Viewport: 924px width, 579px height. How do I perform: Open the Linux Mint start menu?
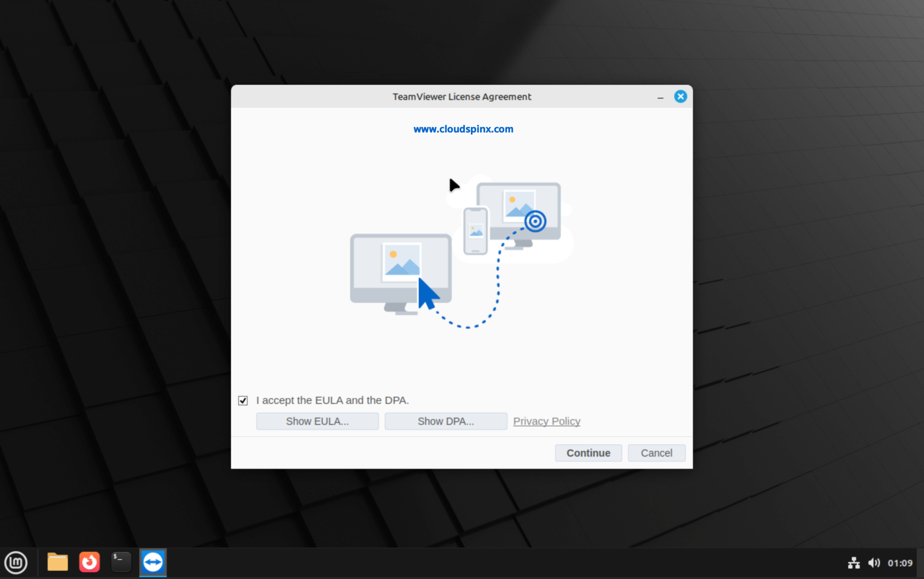tap(16, 562)
